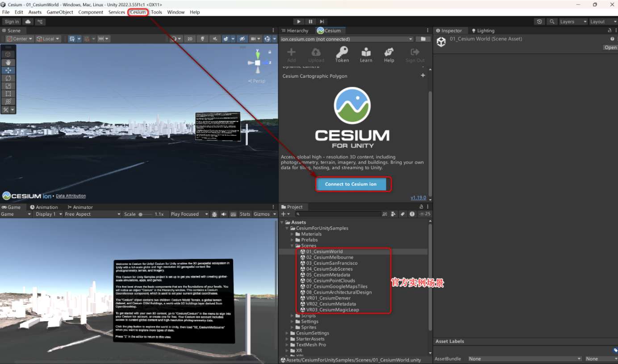Toggle 2D mode in Scene view
Image resolution: width=618 pixels, height=364 pixels.
click(190, 39)
